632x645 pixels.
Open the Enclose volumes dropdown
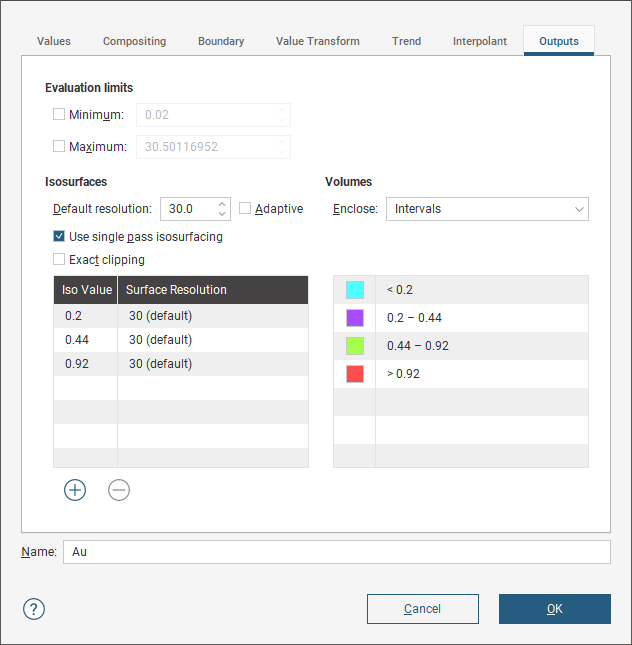(486, 209)
